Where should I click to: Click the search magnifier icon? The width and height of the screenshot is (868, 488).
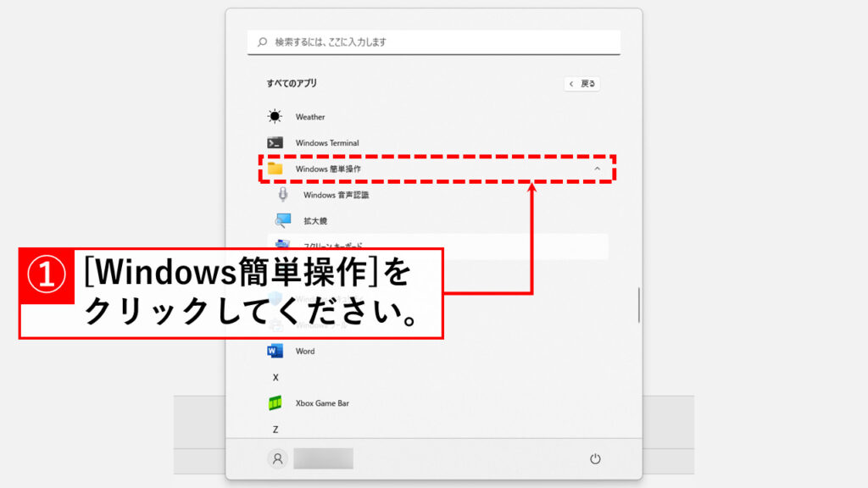[x=263, y=42]
